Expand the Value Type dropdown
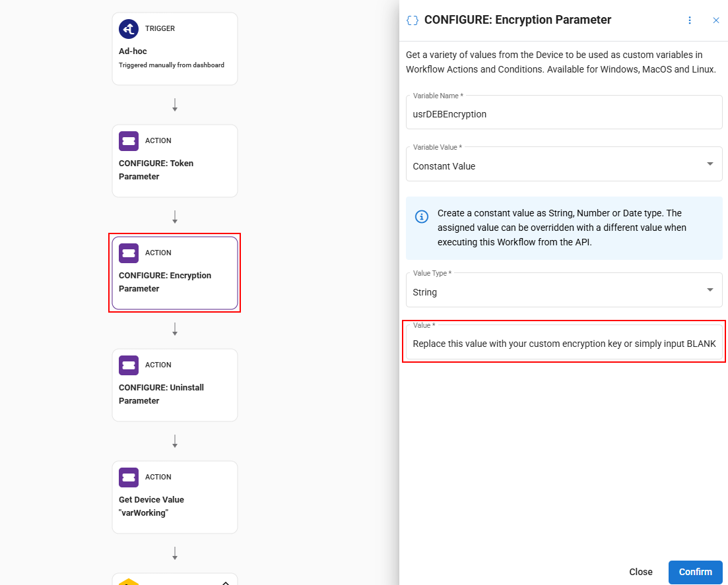 point(564,290)
